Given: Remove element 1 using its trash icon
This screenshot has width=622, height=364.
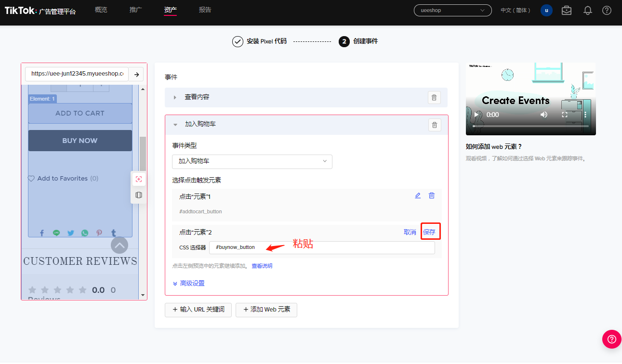Looking at the screenshot, I should tap(432, 195).
